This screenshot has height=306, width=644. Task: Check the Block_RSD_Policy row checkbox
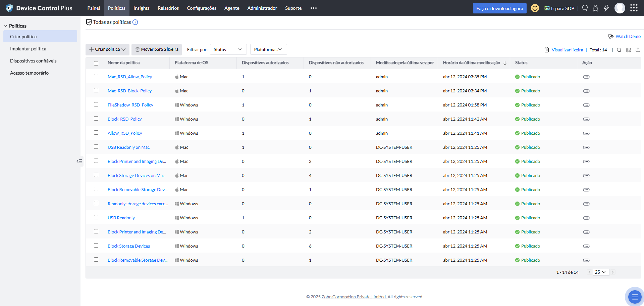[x=96, y=119]
